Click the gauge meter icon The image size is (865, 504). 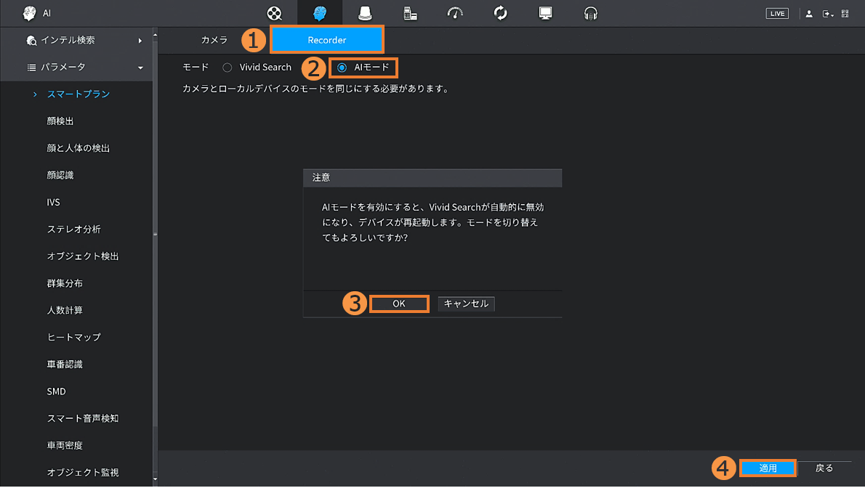455,13
